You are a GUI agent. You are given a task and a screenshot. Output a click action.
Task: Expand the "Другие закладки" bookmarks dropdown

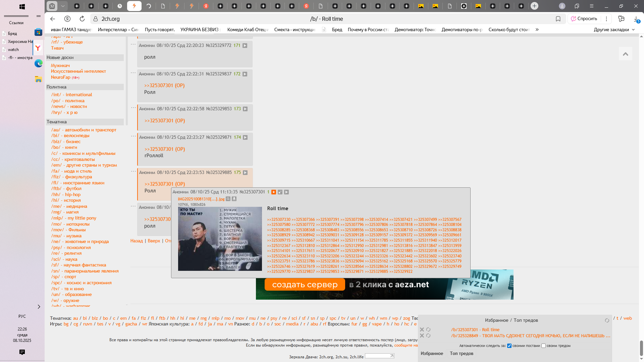coord(614,29)
